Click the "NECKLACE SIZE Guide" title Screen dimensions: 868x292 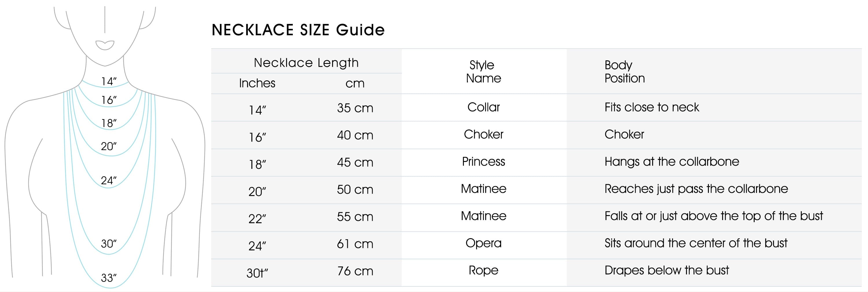click(x=298, y=30)
